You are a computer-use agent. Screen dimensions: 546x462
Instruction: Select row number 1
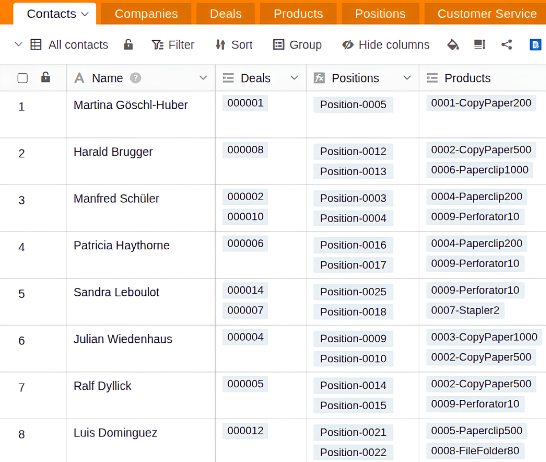click(x=22, y=107)
